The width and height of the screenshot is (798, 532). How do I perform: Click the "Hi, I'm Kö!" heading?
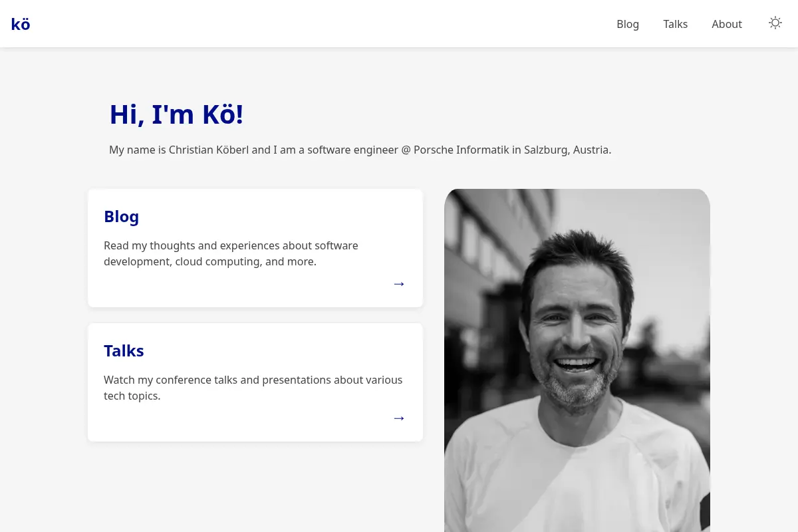176,114
